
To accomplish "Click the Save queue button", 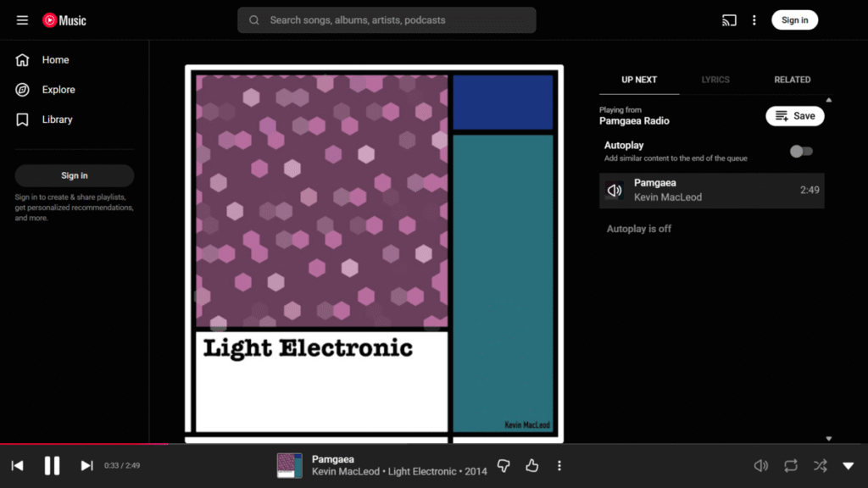I will (794, 116).
